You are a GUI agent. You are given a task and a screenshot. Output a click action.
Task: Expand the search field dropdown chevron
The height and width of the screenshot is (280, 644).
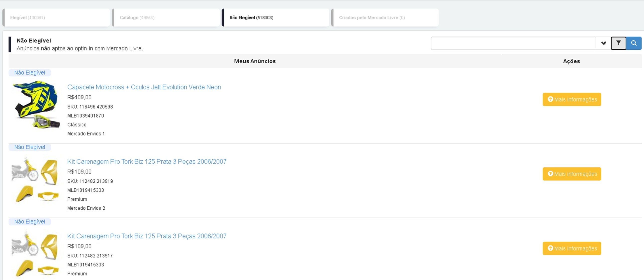[x=604, y=43]
